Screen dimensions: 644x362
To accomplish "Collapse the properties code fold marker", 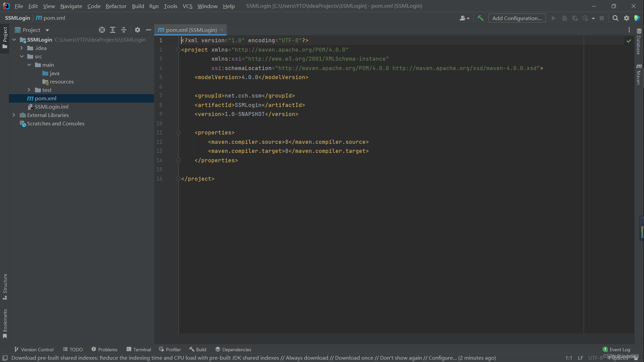I will (178, 133).
